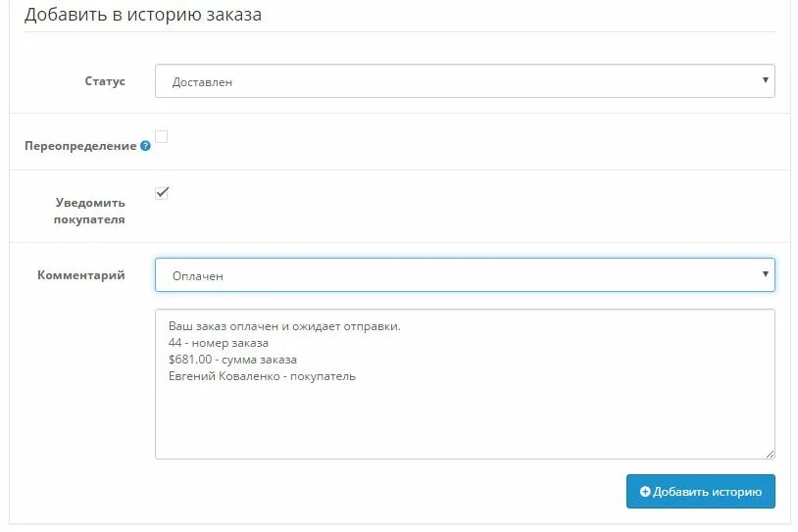798x532 pixels.
Task: Click the '$681.00 - сумма заказа' line
Action: [x=232, y=360]
